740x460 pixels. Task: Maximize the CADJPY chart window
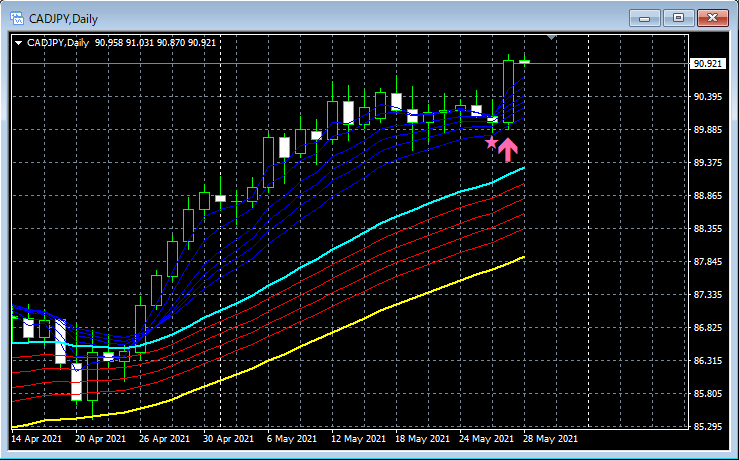pos(678,18)
